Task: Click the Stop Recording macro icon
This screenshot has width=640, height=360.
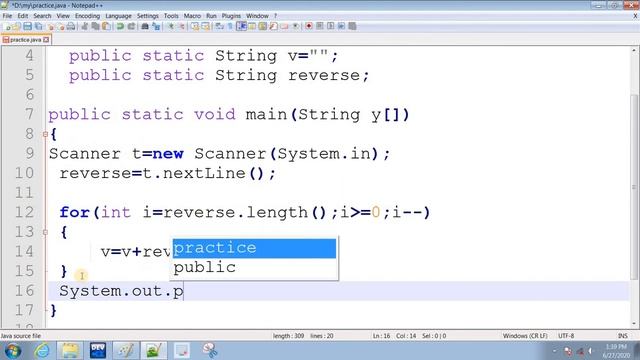Action: click(x=320, y=27)
